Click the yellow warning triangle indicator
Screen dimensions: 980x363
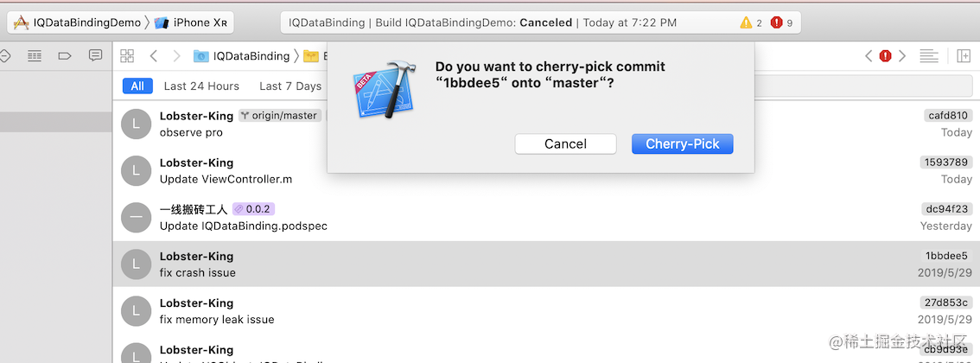746,22
